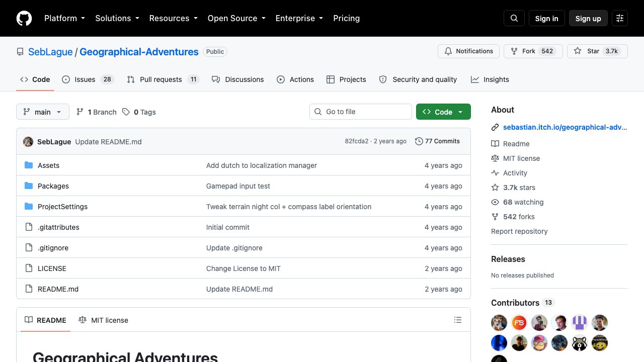Expand the Solutions dropdown menu
644x362 pixels.
(x=117, y=18)
